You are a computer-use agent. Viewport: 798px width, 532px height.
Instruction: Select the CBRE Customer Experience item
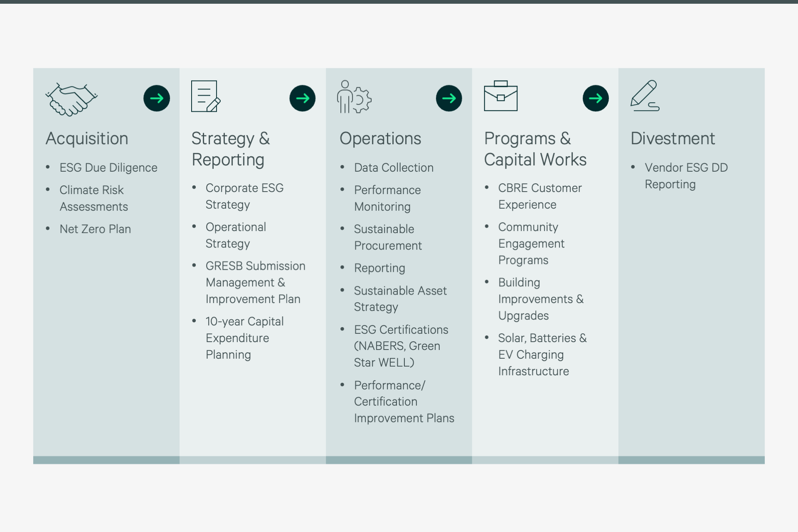(540, 196)
